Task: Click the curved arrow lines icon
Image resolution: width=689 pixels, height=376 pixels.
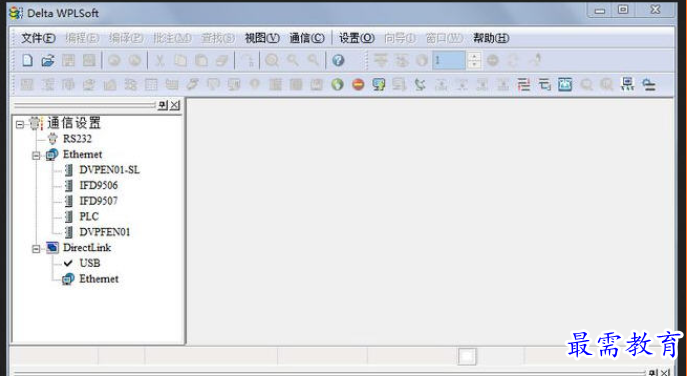Action: pyautogui.click(x=544, y=84)
